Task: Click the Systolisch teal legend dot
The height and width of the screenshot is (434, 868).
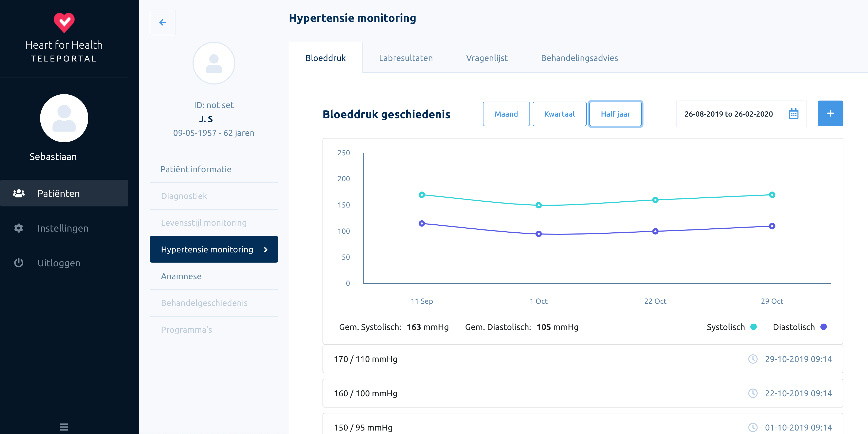Action: tap(754, 327)
